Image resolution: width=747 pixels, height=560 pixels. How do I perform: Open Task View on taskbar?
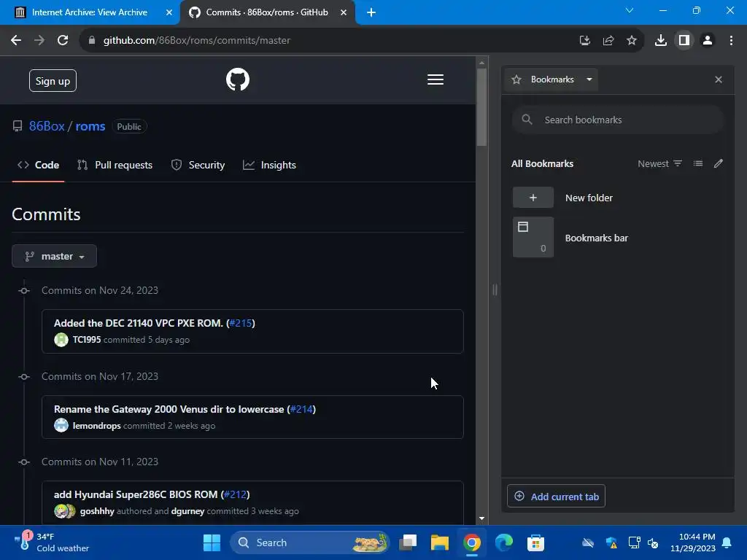click(408, 542)
